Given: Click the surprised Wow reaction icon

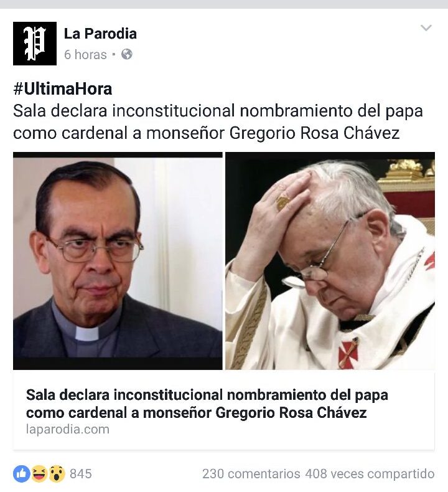Looking at the screenshot, I should [x=57, y=473].
